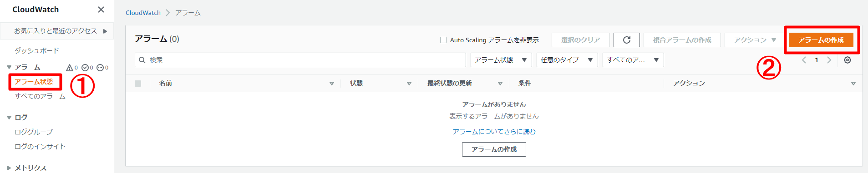Open ロググループ in the sidebar

coord(34,132)
